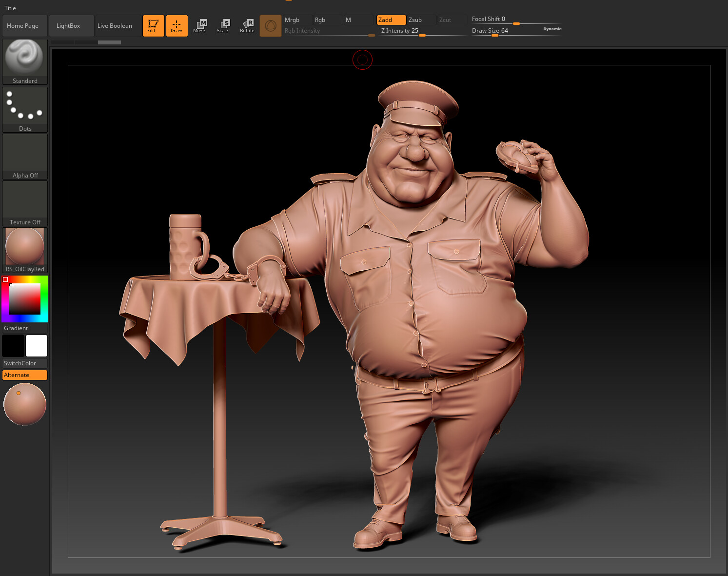This screenshot has width=728, height=576.
Task: Open the Standard brush picker
Action: pyautogui.click(x=25, y=62)
